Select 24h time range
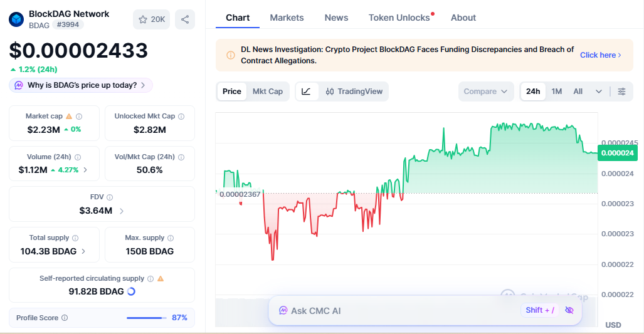This screenshot has width=644, height=334. (533, 91)
